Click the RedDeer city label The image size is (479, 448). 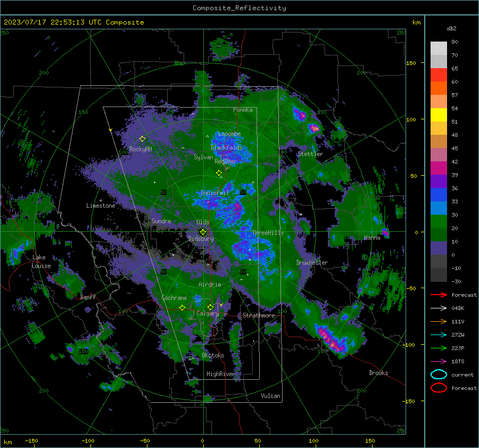pos(226,161)
